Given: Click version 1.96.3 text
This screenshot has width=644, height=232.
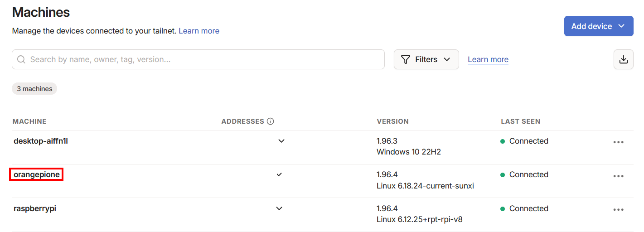Looking at the screenshot, I should (387, 141).
